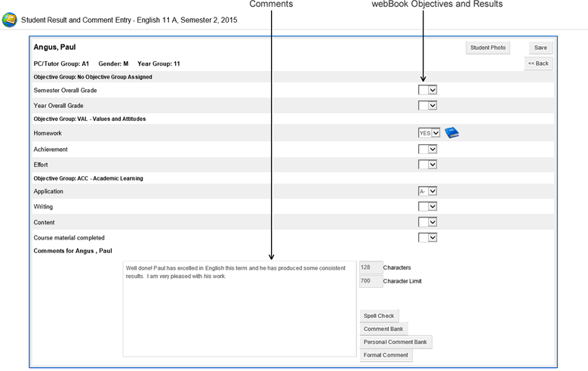Click the 'Writing' label
This screenshot has height=371, width=588.
tap(43, 207)
